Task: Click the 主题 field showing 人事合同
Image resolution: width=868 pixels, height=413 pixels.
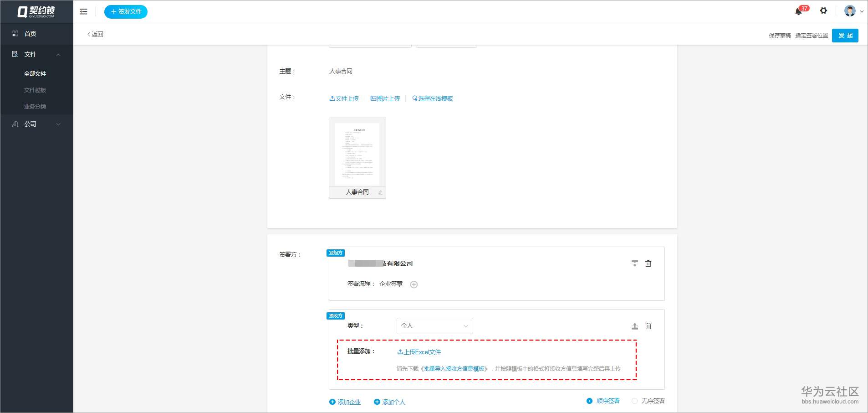Action: click(x=341, y=71)
